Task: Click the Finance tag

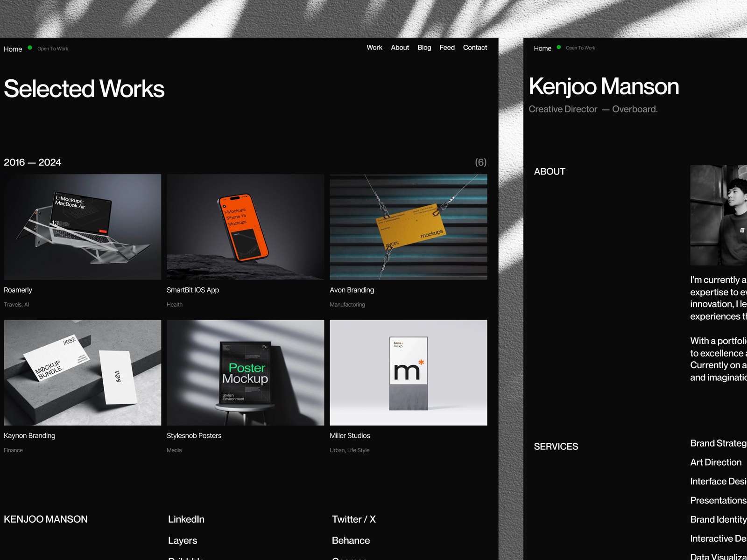Action: pos(13,450)
